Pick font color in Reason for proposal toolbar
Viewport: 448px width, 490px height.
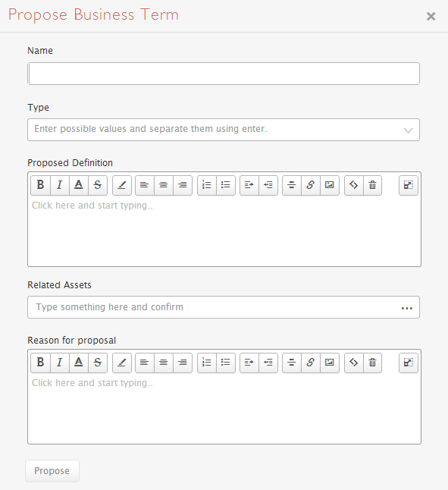(79, 363)
